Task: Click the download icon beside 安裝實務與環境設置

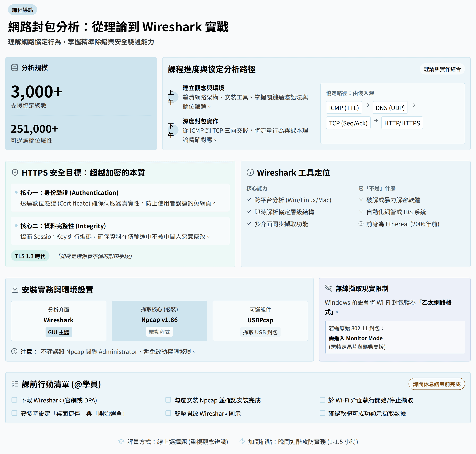Action: [15, 290]
